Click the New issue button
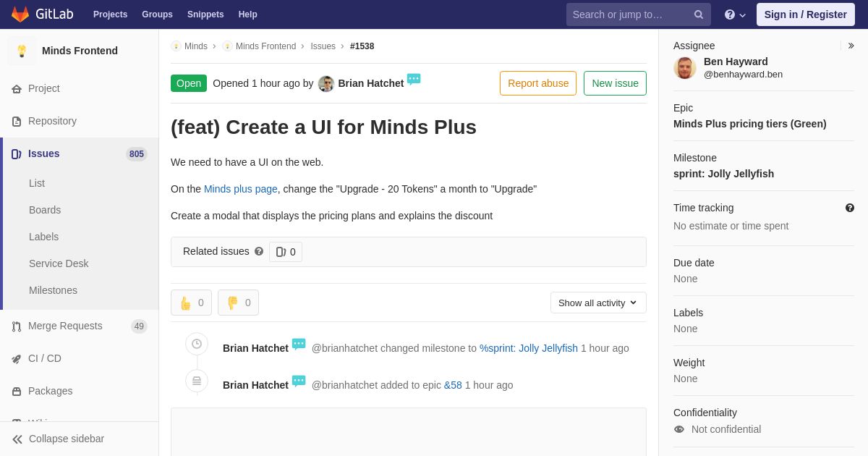 pyautogui.click(x=615, y=83)
